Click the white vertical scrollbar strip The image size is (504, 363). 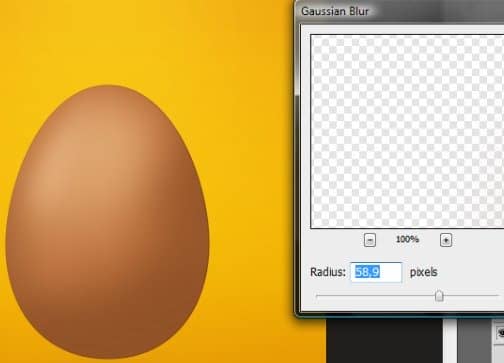tap(450, 341)
